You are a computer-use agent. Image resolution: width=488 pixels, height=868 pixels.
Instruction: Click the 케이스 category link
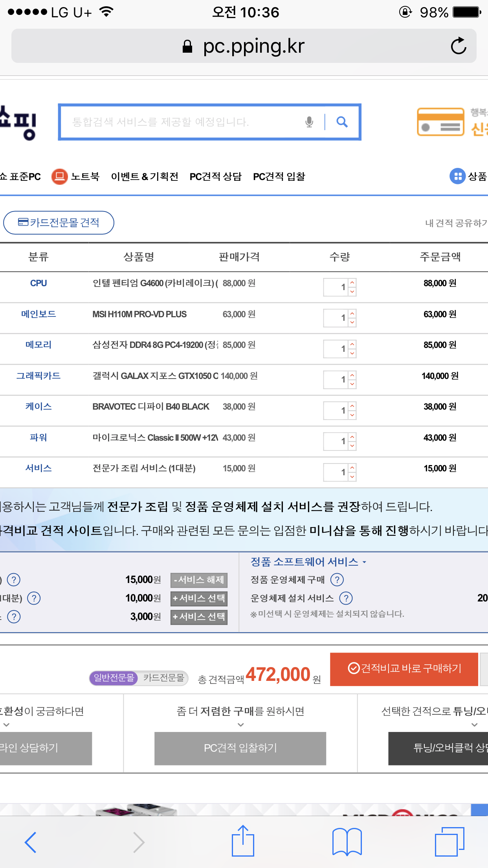[39, 406]
